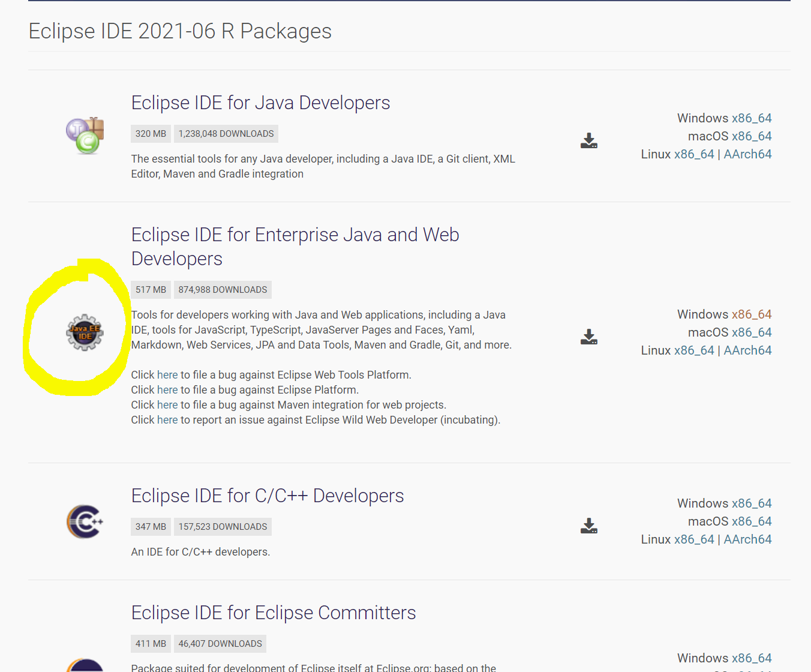The width and height of the screenshot is (811, 672).
Task: Click 'here' to file Eclipse Platform bug
Action: [x=167, y=390]
